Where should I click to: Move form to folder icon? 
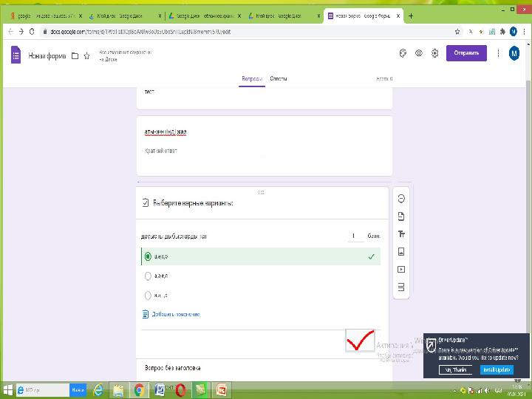pos(75,56)
